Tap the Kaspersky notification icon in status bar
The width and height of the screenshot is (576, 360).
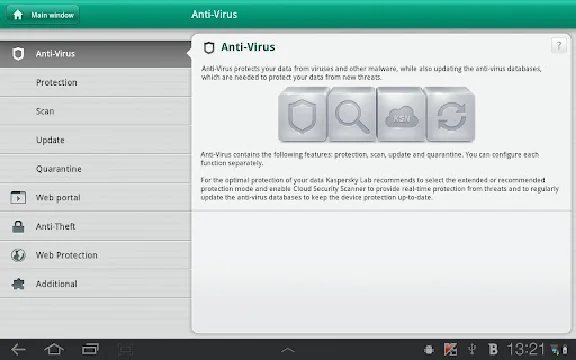450,349
